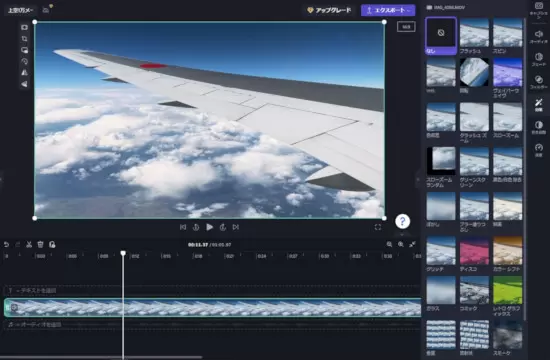Click the redo icon above timeline

coord(18,245)
